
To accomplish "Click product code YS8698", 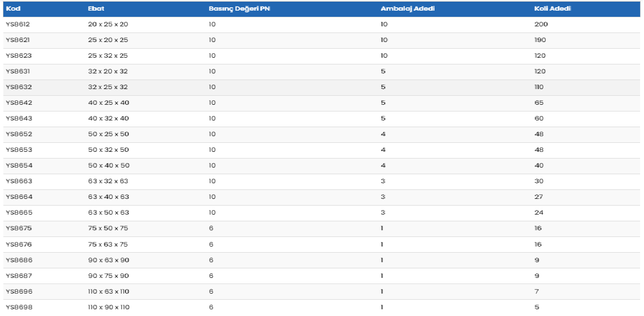I will [18, 307].
